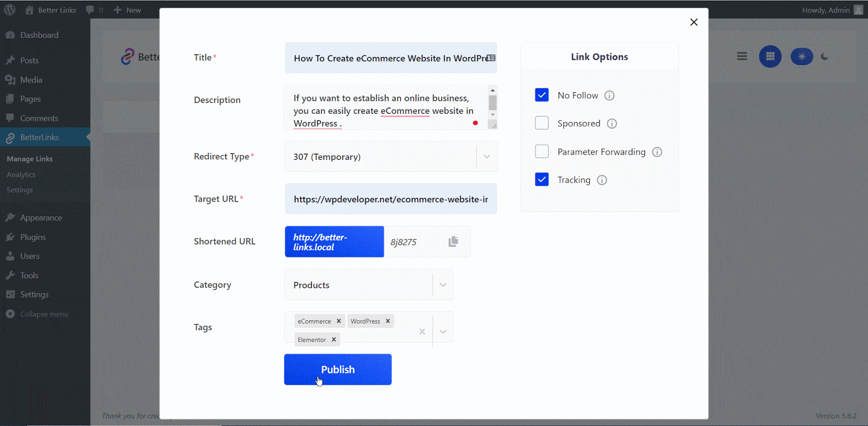Enable the Sponsored checkbox
The image size is (868, 426).
click(x=542, y=123)
